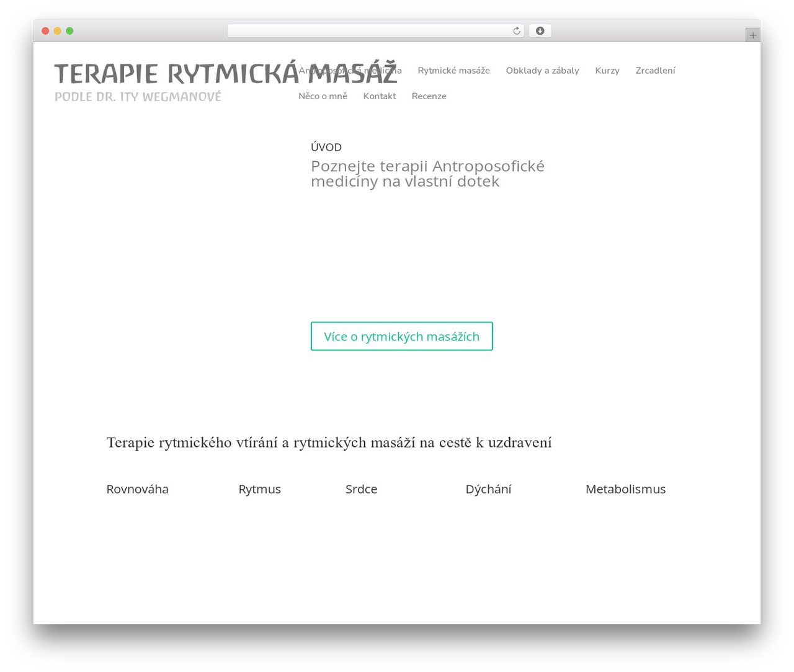The width and height of the screenshot is (794, 672).
Task: Open the downloads button in toolbar
Action: pyautogui.click(x=540, y=31)
